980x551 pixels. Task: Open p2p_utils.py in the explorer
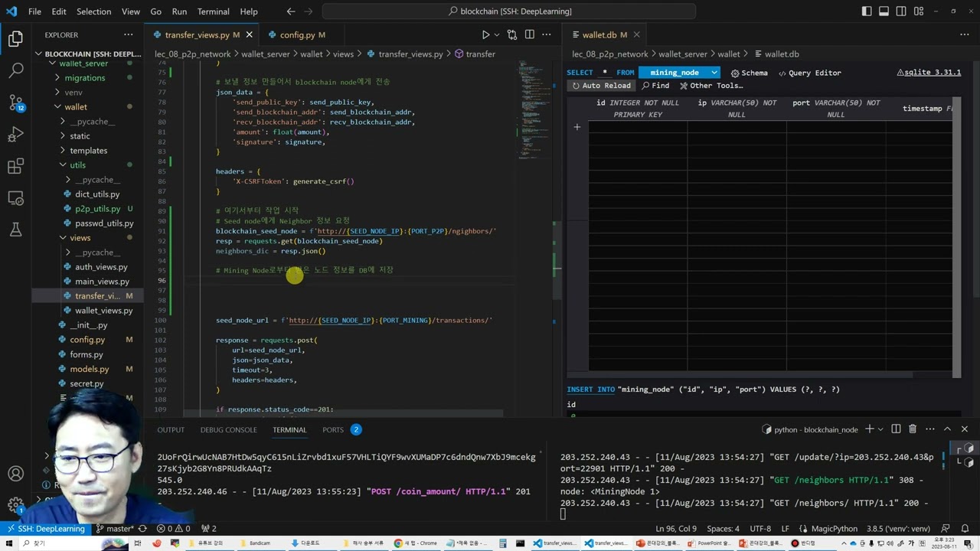[x=97, y=209]
